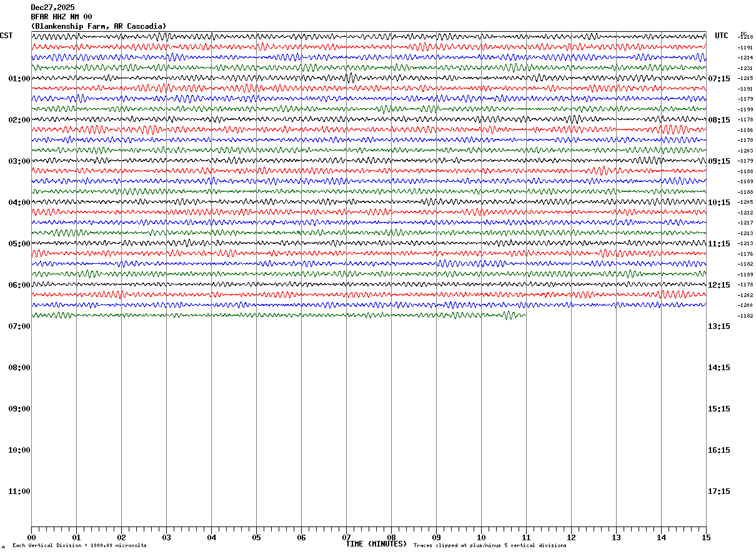Viewport: 756px width, 554px height.
Task: Click the minute 14 axis label
Action: pos(661,537)
